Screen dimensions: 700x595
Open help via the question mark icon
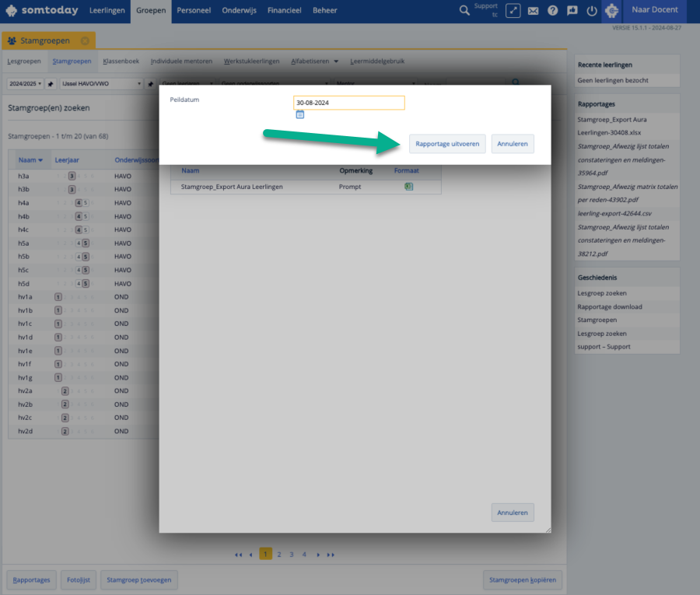[x=553, y=11]
